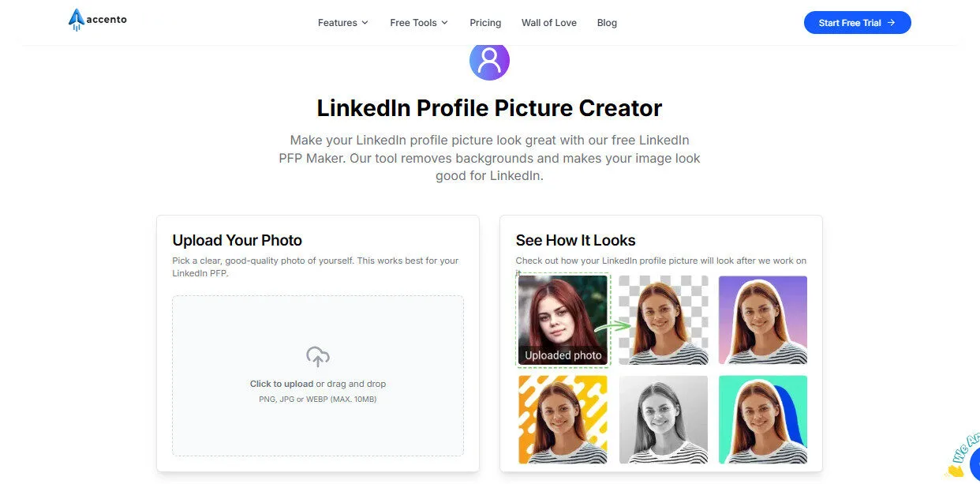Screen dimensions: 980x484
Task: Select the Uploaded photo thumbnail
Action: coord(563,319)
